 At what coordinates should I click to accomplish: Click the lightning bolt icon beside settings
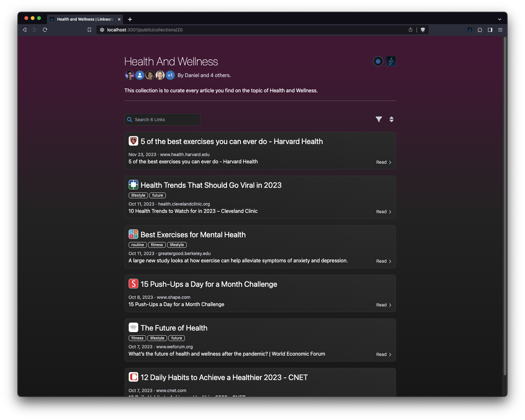point(391,61)
